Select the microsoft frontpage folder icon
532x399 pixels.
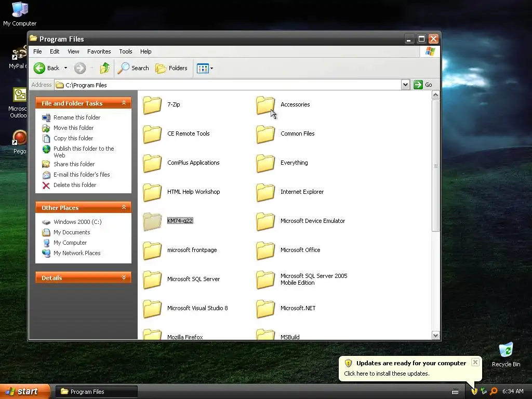(x=152, y=250)
